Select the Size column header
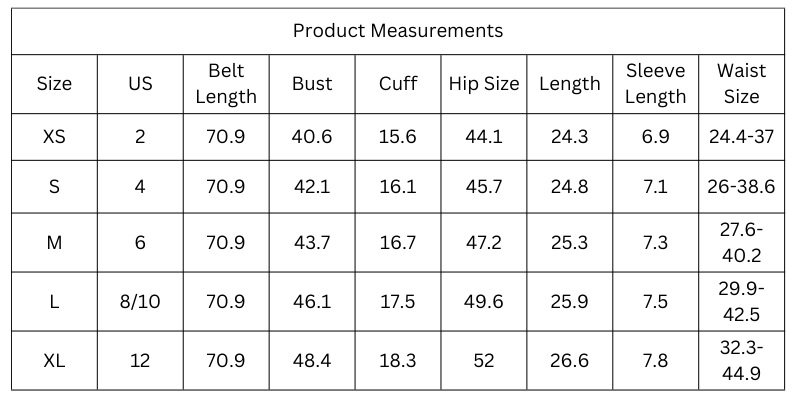 [x=54, y=84]
